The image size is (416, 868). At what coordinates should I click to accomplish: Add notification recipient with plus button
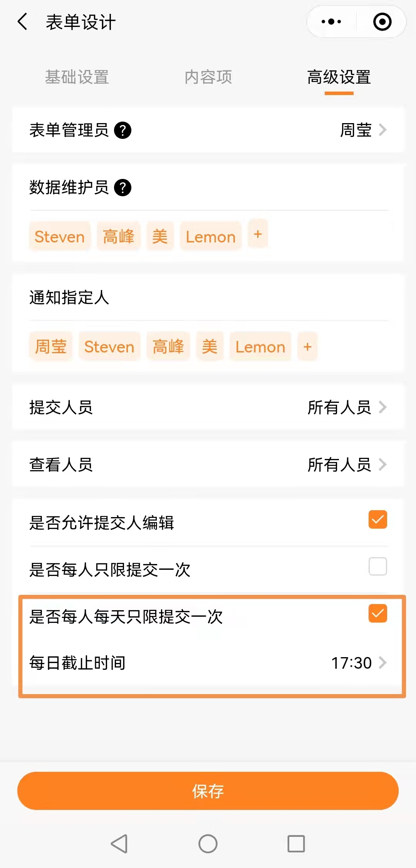[x=307, y=347]
